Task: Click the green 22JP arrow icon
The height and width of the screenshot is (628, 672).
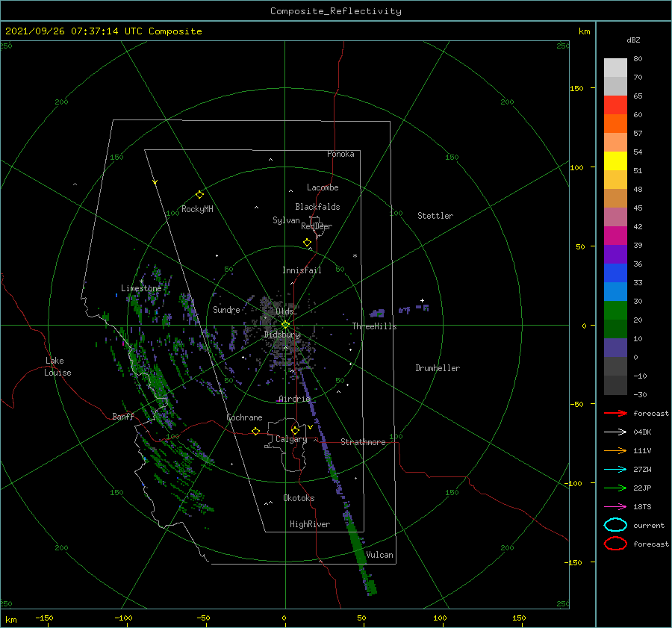Action: point(615,488)
